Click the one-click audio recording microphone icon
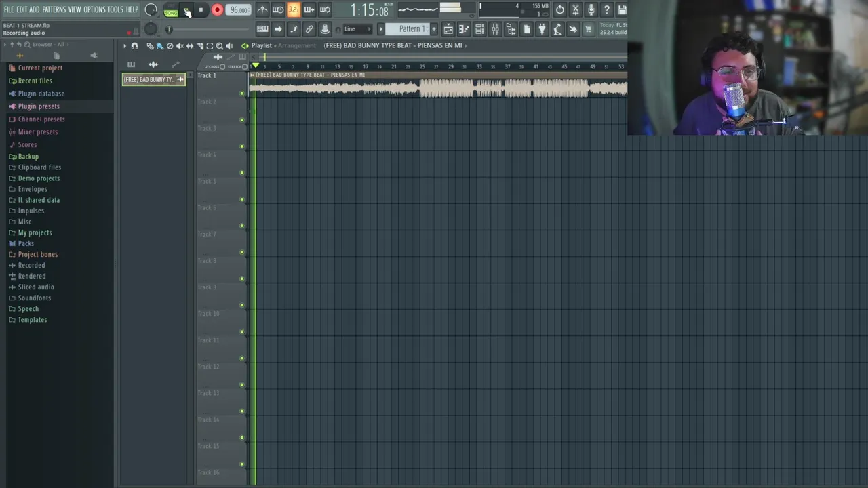868x488 pixels. (591, 9)
